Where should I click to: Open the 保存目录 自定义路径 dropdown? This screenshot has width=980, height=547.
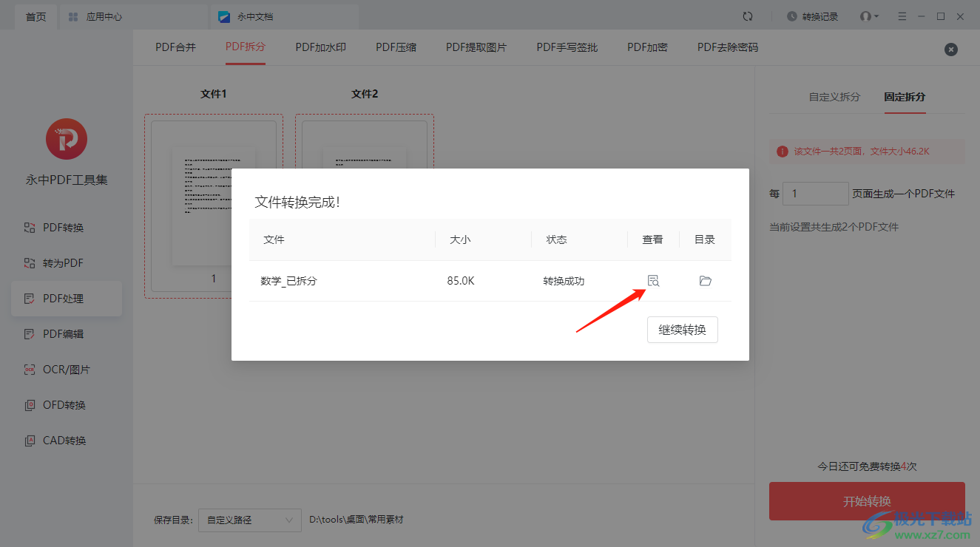[x=250, y=520]
